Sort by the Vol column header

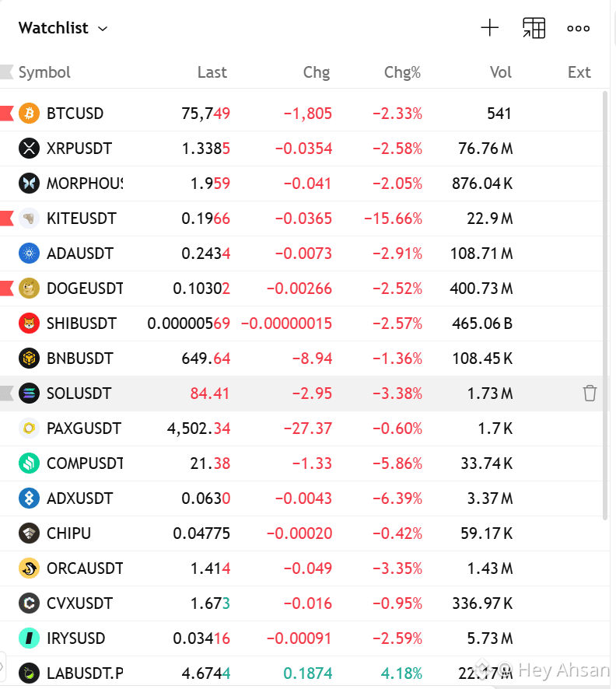pyautogui.click(x=500, y=72)
